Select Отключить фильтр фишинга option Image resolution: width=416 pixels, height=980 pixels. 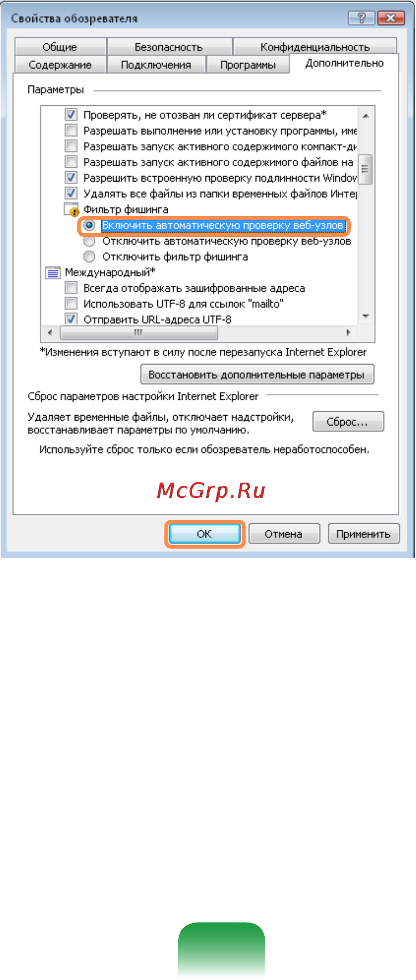pos(89,257)
